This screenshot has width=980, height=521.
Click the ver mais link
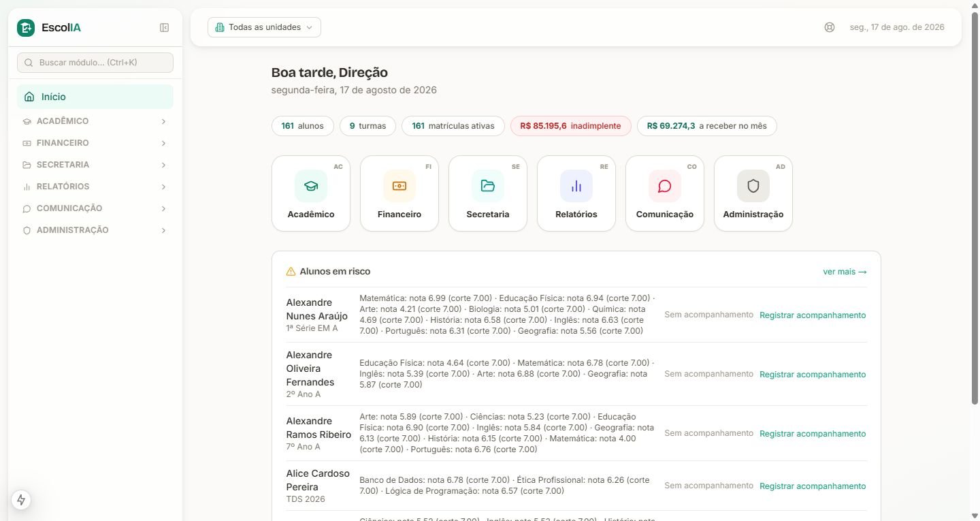(845, 272)
